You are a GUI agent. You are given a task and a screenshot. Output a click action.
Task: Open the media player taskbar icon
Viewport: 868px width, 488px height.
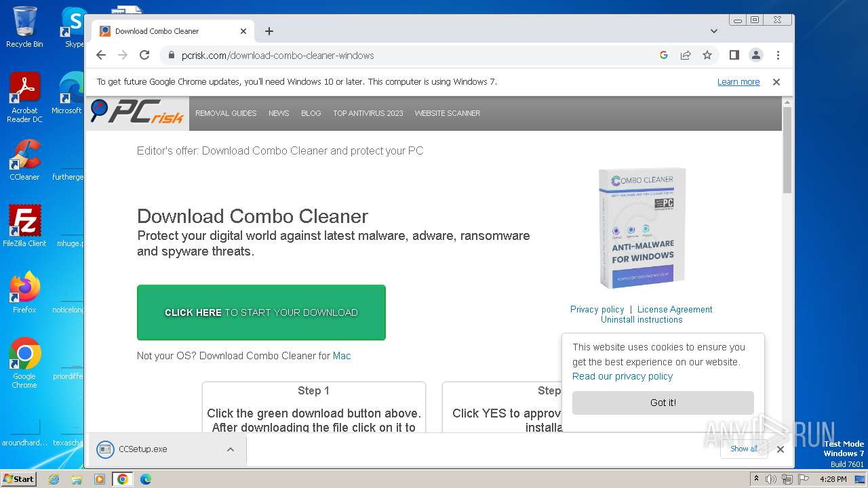pos(100,479)
